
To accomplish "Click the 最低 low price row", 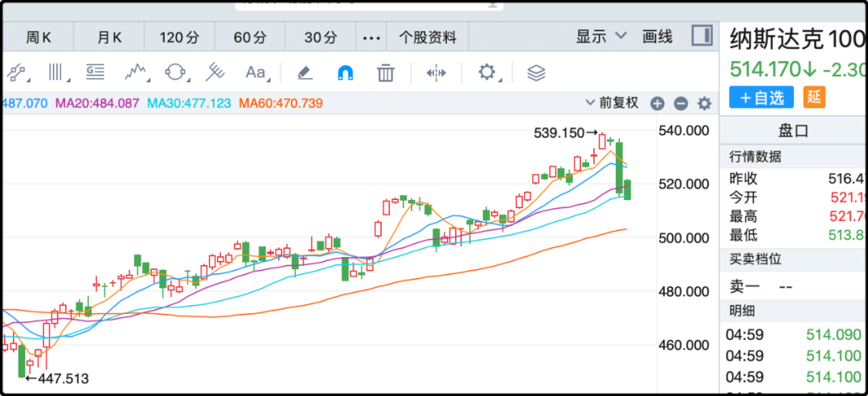I will tap(793, 235).
